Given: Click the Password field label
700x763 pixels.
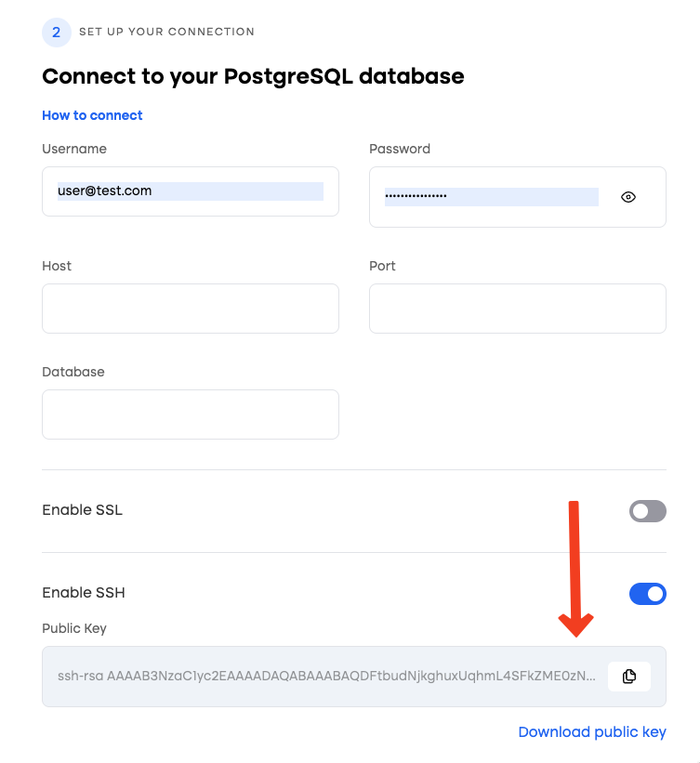Looking at the screenshot, I should point(400,149).
